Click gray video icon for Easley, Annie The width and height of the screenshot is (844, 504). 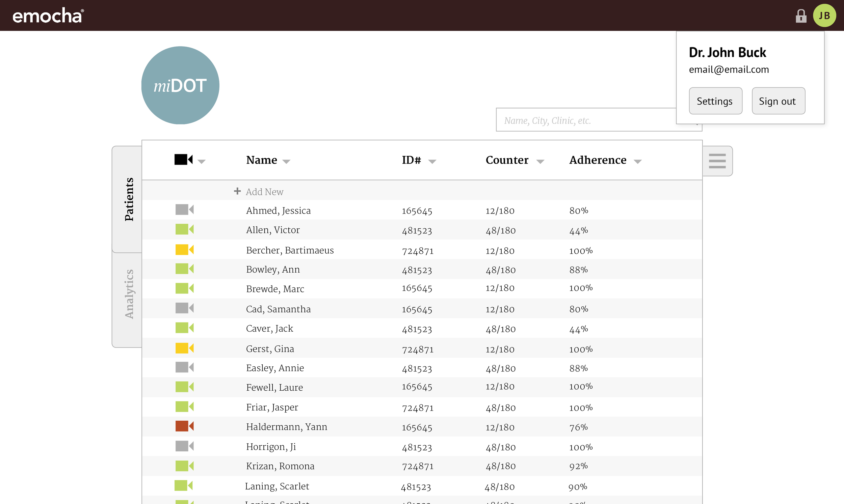[x=184, y=367]
